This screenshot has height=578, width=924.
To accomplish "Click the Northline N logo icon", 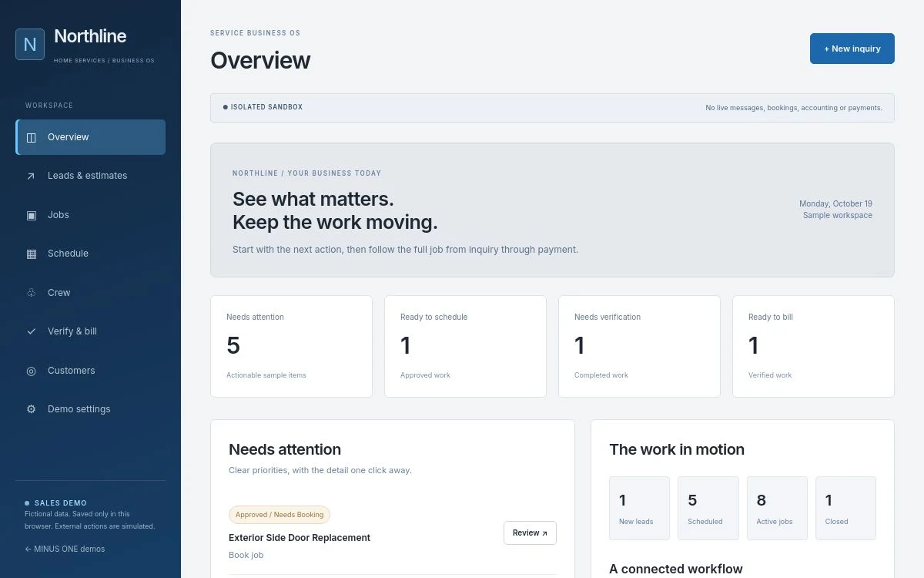I will click(x=30, y=44).
